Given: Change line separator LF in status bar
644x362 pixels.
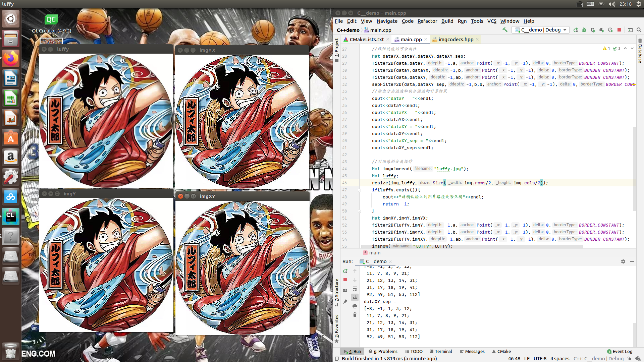Looking at the screenshot, I should (x=527, y=359).
